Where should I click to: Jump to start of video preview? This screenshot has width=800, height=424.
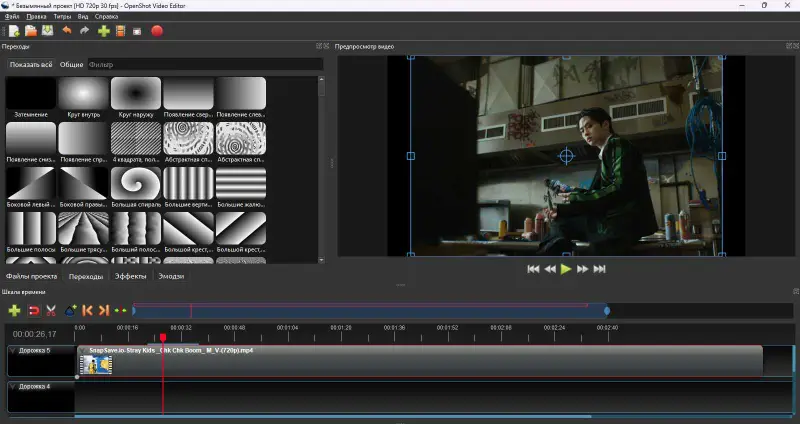[x=533, y=269]
